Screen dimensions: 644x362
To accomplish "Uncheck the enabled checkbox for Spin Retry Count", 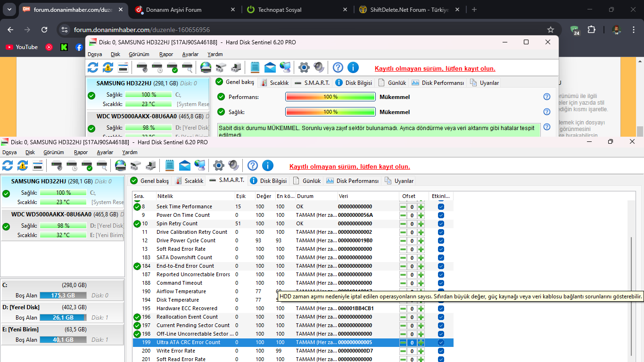I will pos(441,223).
